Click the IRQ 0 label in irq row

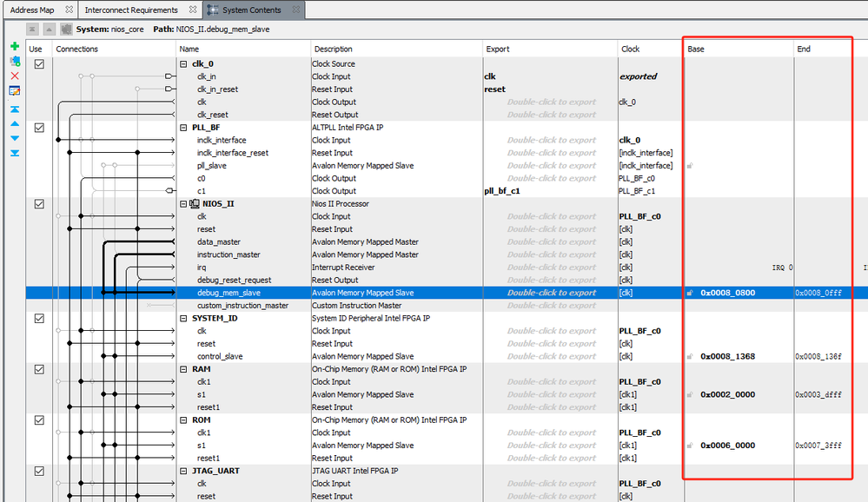pos(782,268)
